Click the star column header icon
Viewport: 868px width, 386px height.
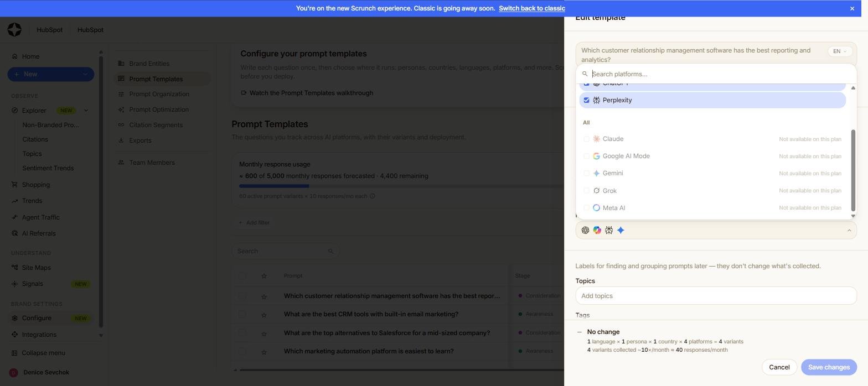[264, 276]
